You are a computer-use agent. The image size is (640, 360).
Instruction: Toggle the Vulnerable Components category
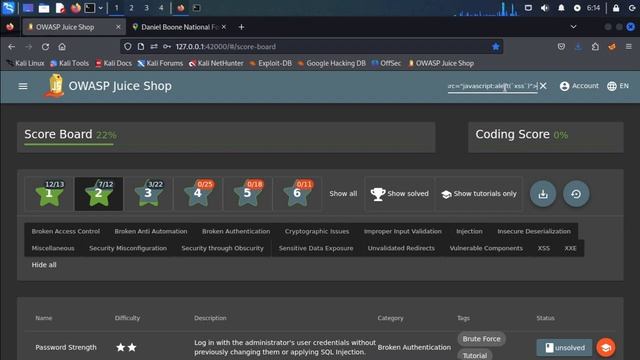[x=486, y=248]
